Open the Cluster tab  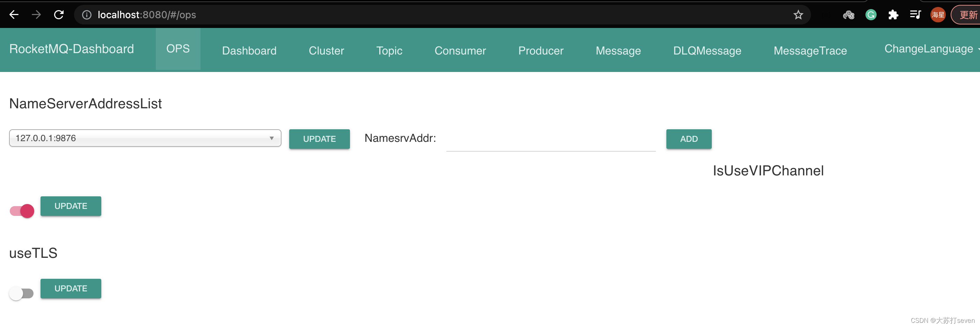tap(326, 51)
